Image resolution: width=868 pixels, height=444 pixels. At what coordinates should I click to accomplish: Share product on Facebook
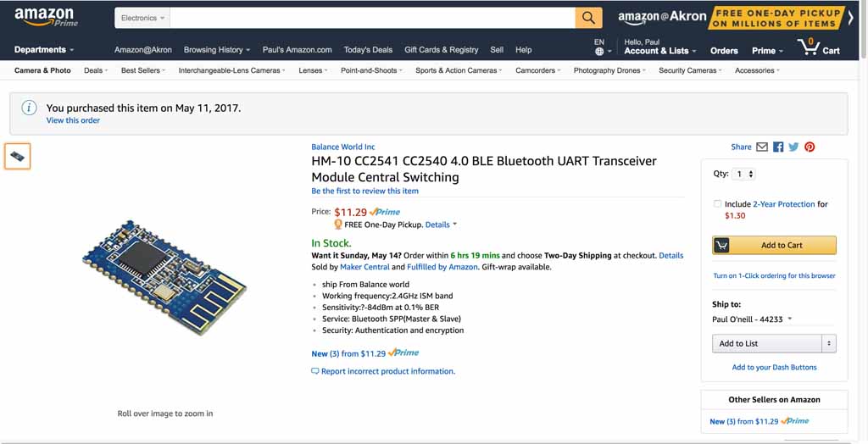778,147
